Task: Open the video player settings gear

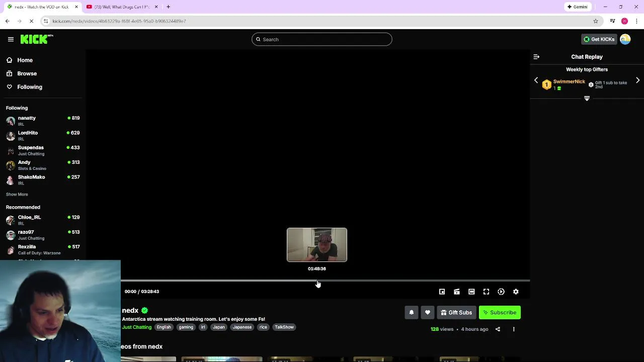Action: click(x=516, y=292)
